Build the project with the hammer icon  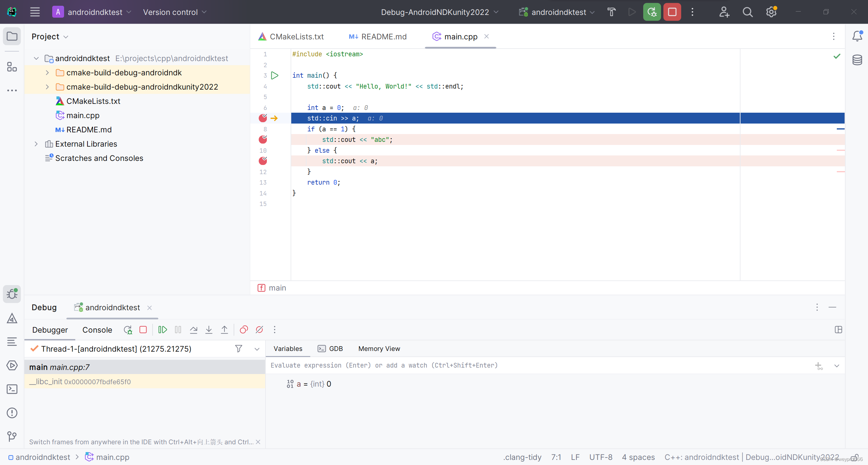pos(611,12)
